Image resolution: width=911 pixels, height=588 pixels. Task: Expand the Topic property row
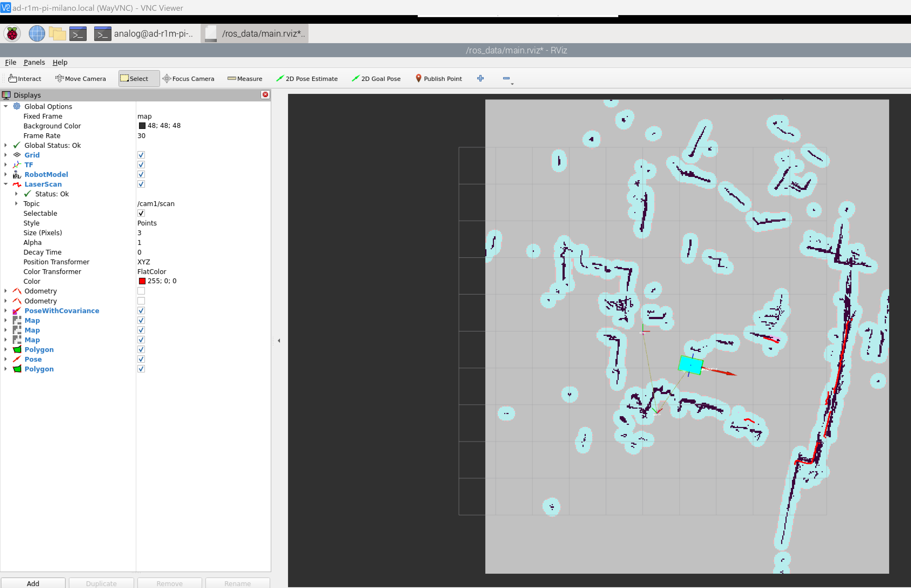point(16,204)
